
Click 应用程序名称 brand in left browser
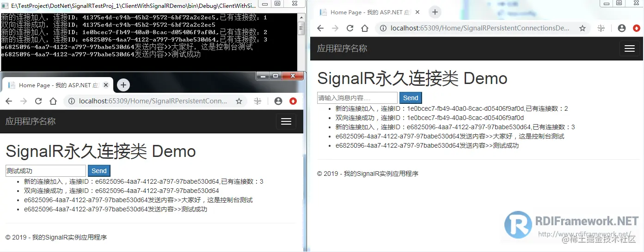pyautogui.click(x=31, y=121)
